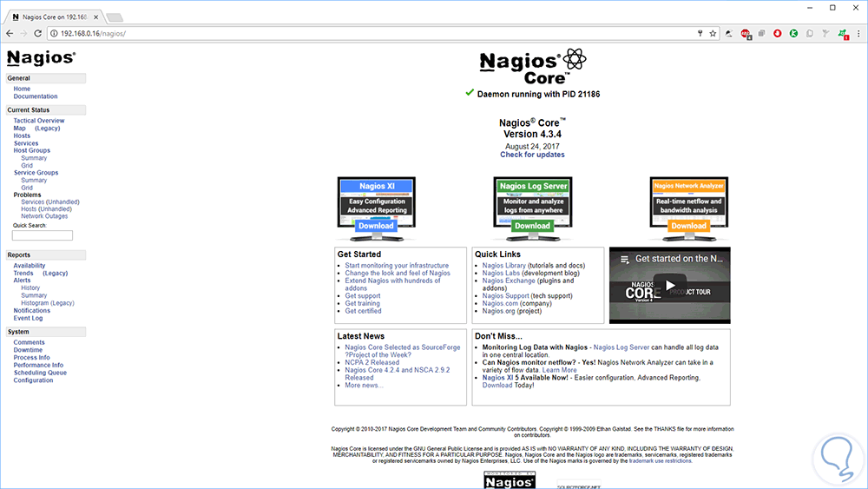The height and width of the screenshot is (489, 868).
Task: Open Notifications report
Action: 31,311
